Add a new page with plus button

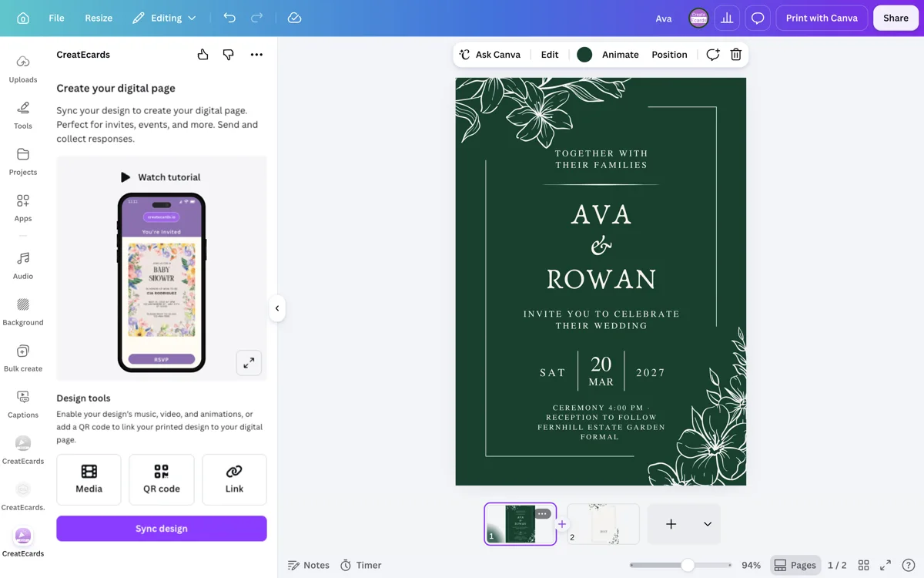[671, 524]
